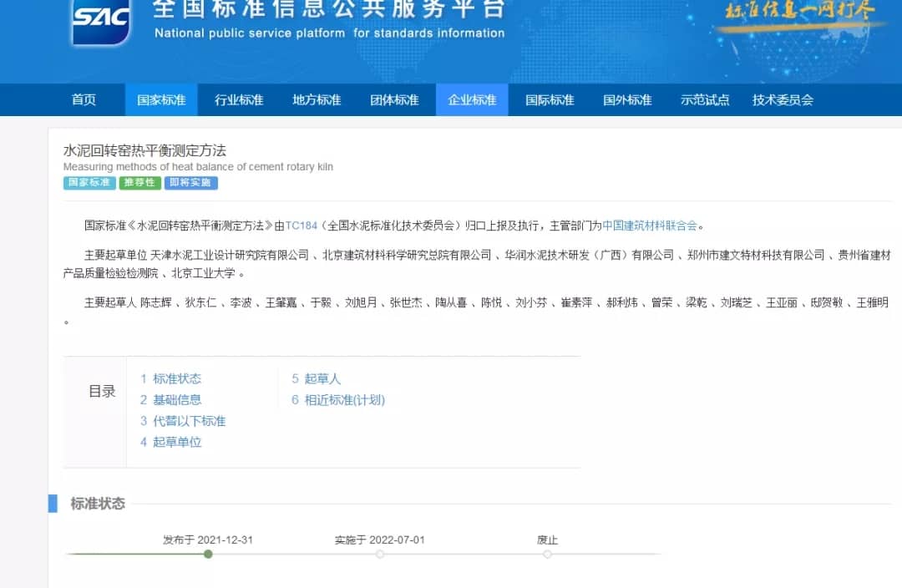The width and height of the screenshot is (902, 588).
Task: Open the 中国建筑材料联合会 link
Action: [x=649, y=226]
